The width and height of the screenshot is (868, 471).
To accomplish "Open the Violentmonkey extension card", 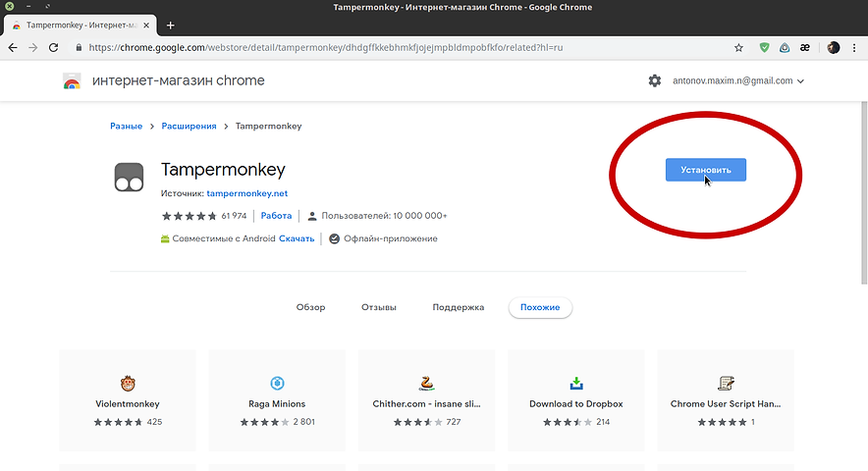I will (x=128, y=400).
